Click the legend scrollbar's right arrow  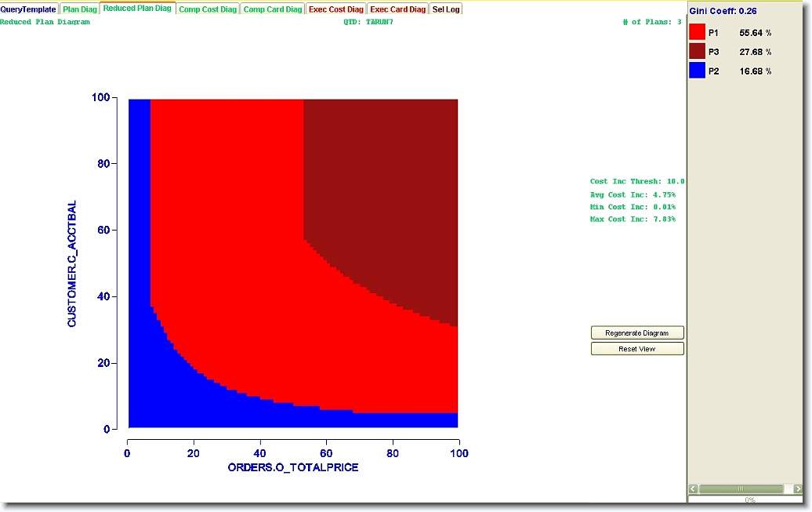point(798,489)
